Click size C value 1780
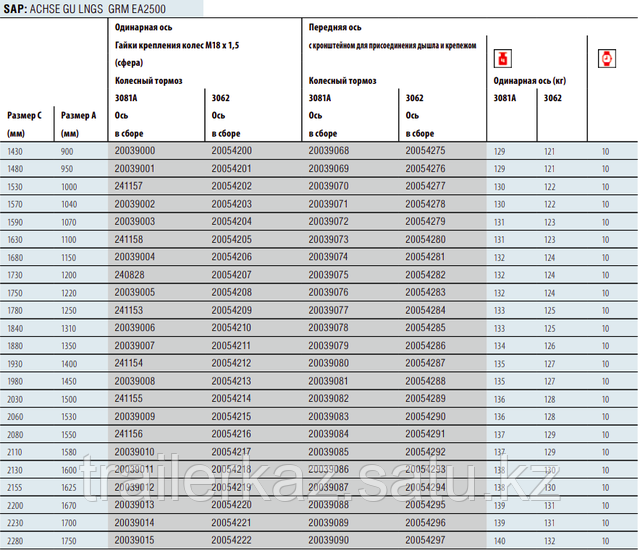 point(15,310)
